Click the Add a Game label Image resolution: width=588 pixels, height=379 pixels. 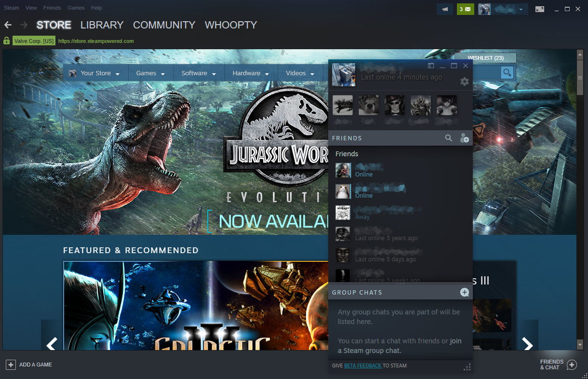[x=36, y=365]
